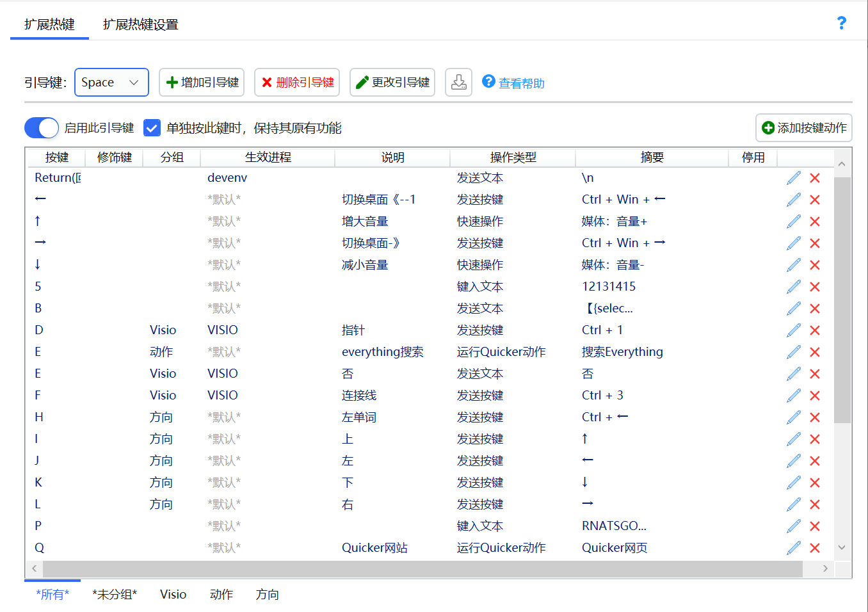868x612 pixels.
Task: Edit the Return key devenv row
Action: click(794, 178)
